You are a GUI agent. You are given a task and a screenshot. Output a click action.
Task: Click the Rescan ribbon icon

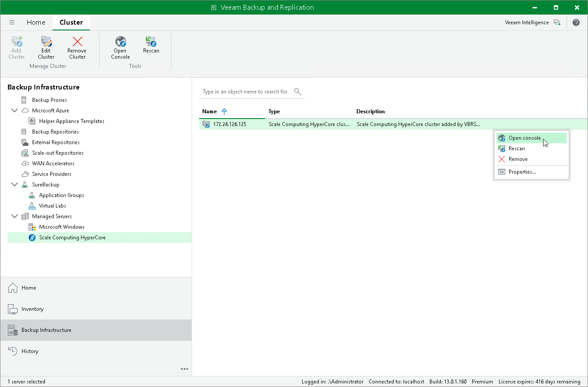point(151,41)
